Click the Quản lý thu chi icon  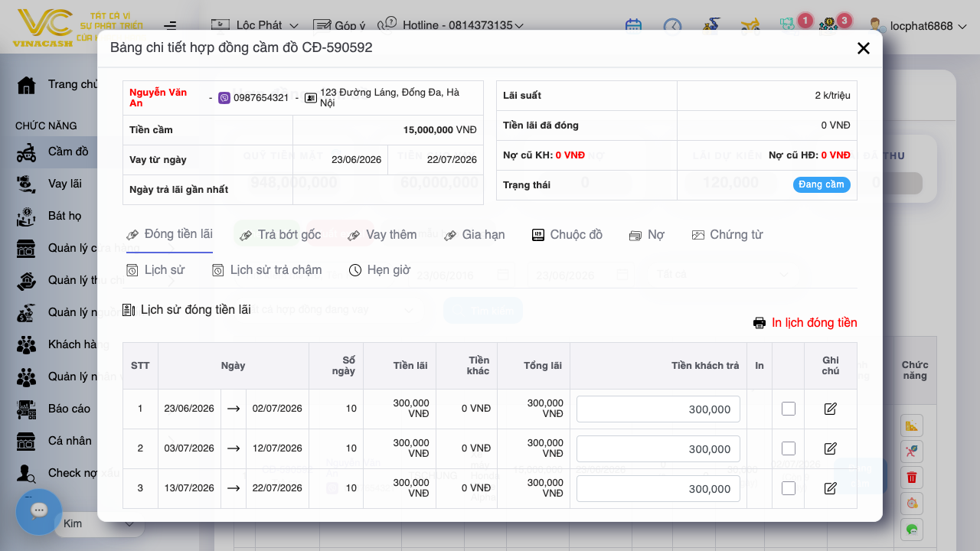click(x=27, y=280)
